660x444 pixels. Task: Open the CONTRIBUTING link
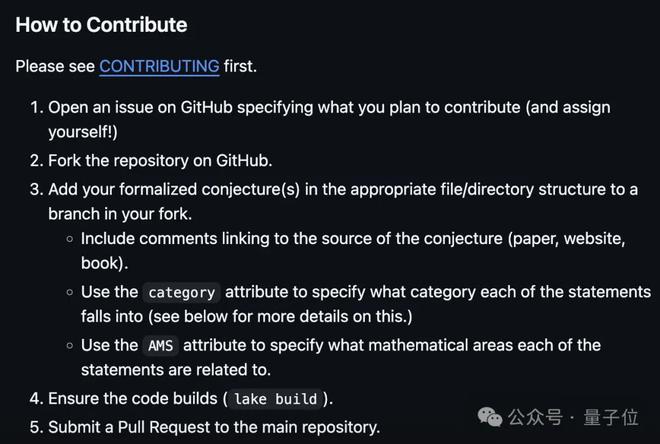click(159, 66)
